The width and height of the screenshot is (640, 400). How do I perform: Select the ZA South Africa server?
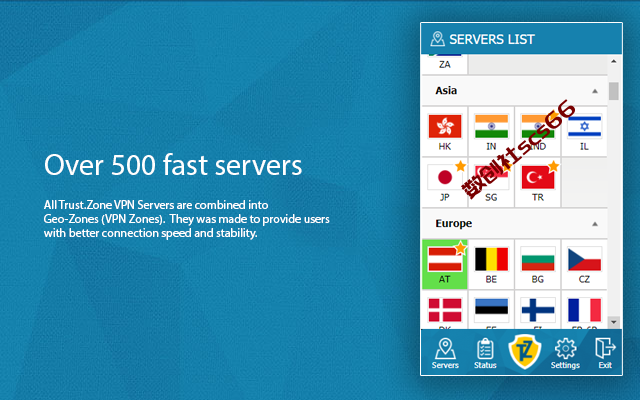coord(444,64)
